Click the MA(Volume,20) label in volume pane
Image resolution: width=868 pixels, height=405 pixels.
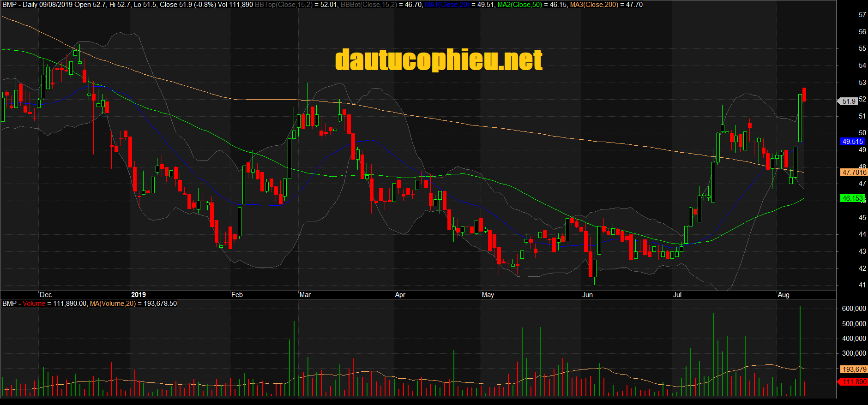click(113, 304)
